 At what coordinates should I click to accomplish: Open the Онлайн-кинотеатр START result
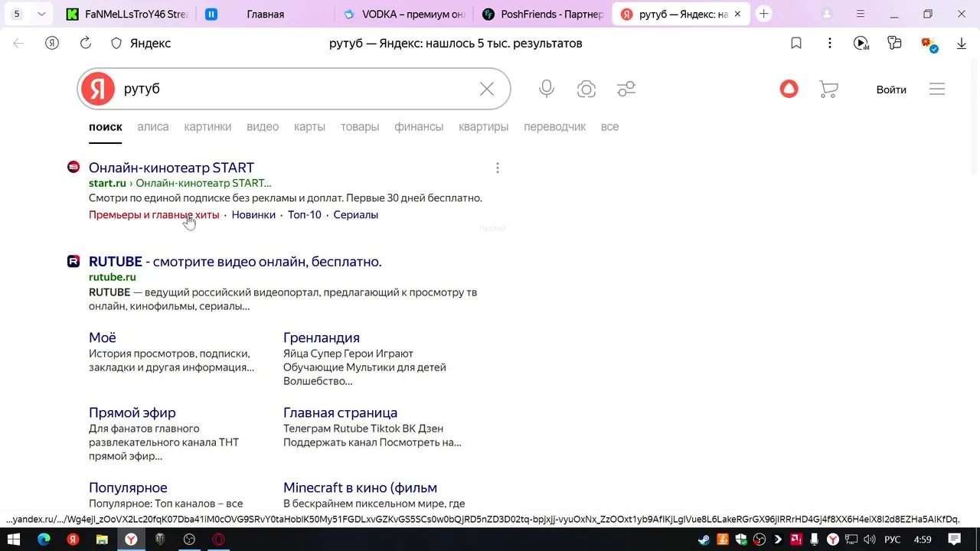(171, 168)
